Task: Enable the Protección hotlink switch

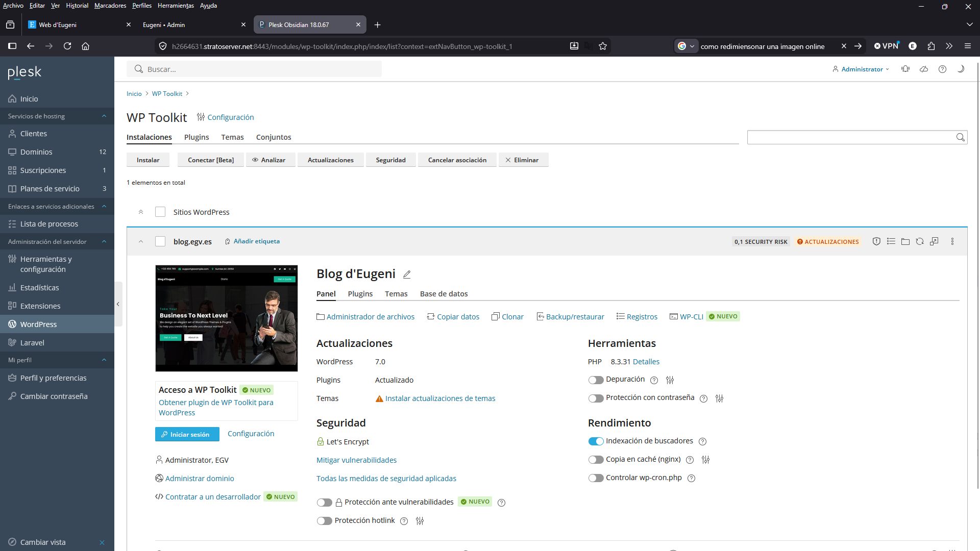Action: pyautogui.click(x=324, y=521)
